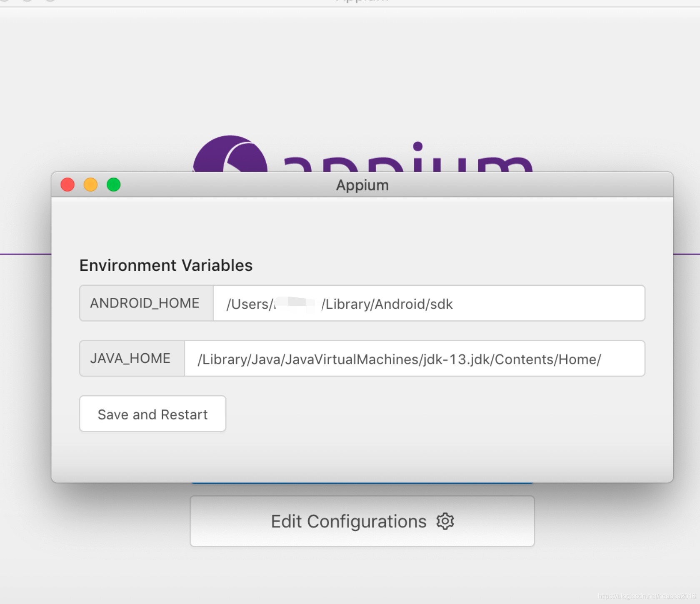Click the blurred username in the ANDROID_HOME path
Image resolution: width=700 pixels, height=604 pixels.
click(297, 304)
